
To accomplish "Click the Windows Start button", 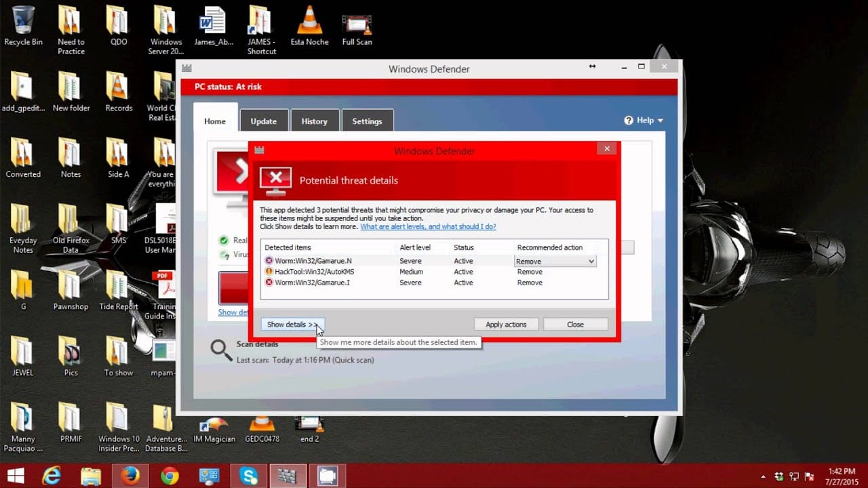I will (16, 476).
